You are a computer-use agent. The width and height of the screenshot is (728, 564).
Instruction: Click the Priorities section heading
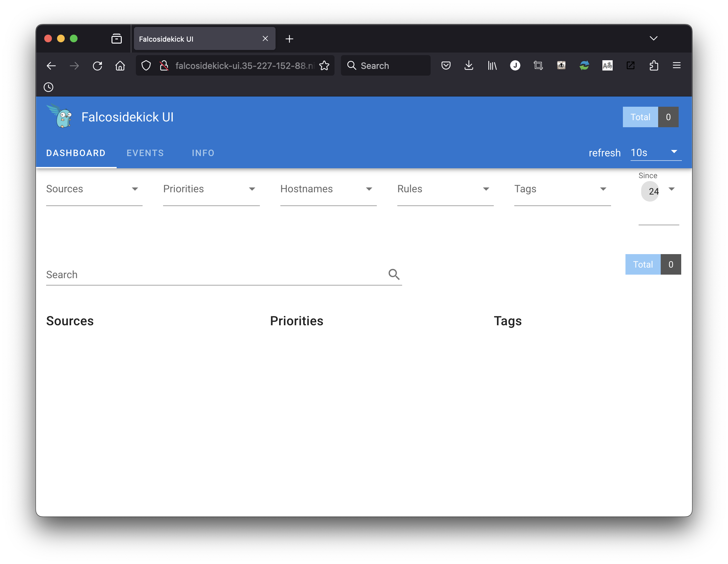pyautogui.click(x=297, y=321)
